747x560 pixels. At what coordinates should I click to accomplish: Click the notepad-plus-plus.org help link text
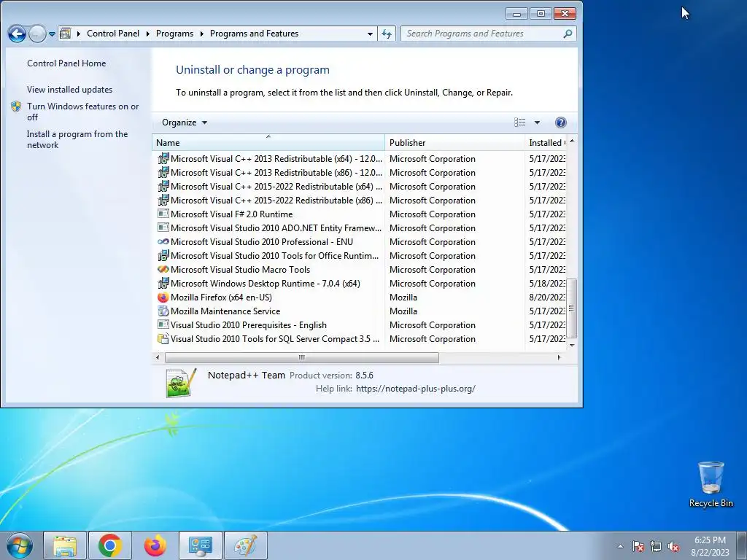(415, 389)
